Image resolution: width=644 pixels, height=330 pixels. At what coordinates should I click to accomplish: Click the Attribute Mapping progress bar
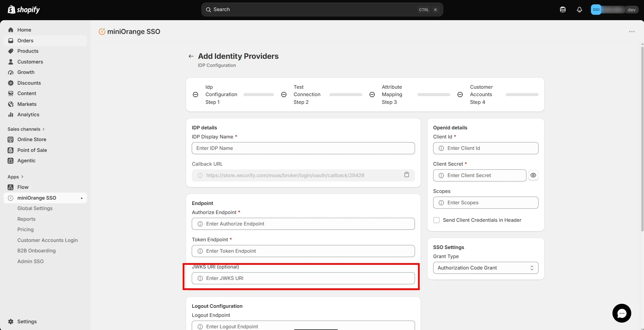click(433, 95)
